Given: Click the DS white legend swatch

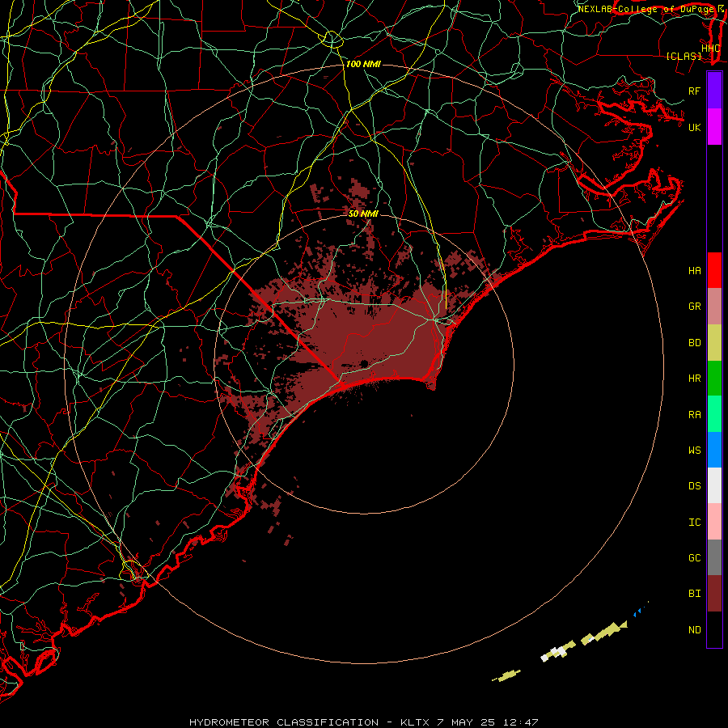Looking at the screenshot, I should tap(714, 485).
